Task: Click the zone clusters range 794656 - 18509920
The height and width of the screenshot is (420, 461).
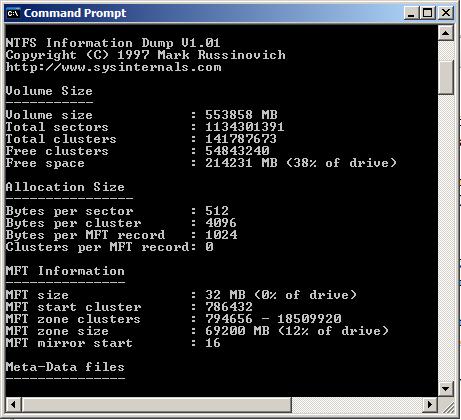Action: click(273, 319)
